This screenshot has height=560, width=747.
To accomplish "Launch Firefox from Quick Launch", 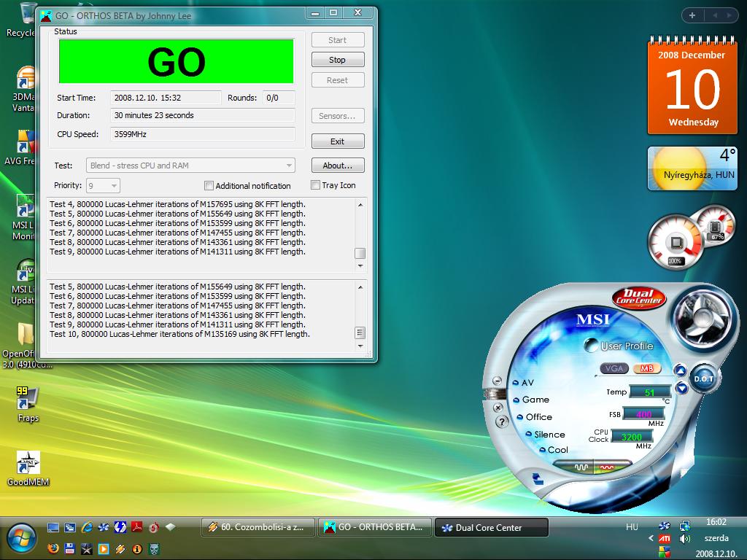I will click(x=53, y=549).
